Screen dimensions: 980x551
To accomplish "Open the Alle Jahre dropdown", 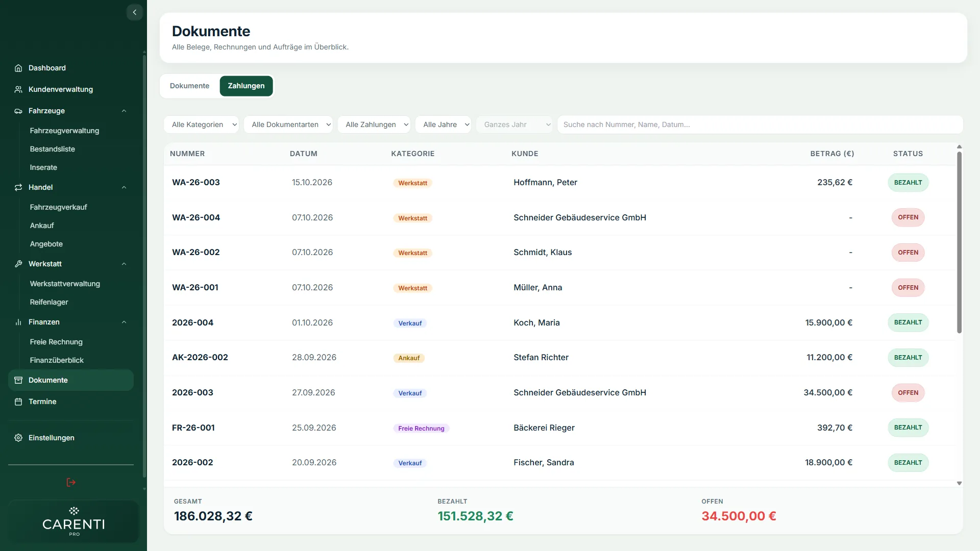I will click(x=443, y=124).
